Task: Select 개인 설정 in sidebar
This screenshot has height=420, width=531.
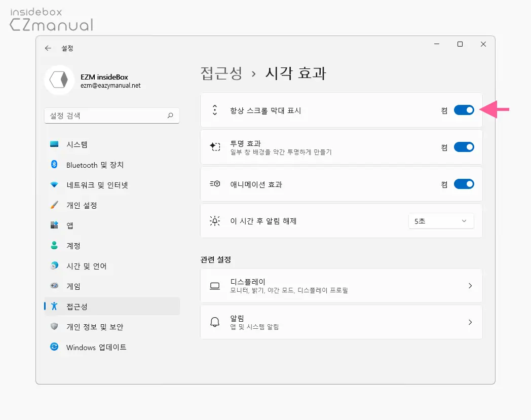Action: coord(112,205)
